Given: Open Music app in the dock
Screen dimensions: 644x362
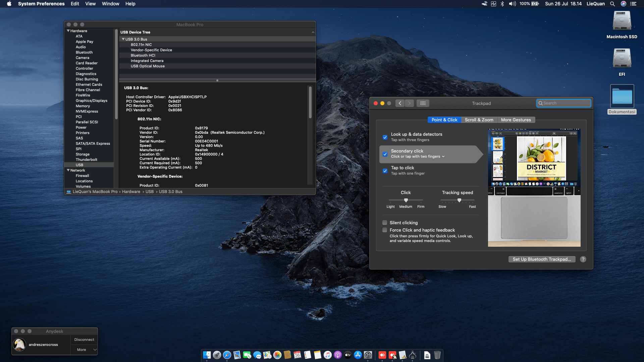Looking at the screenshot, I should [328, 355].
